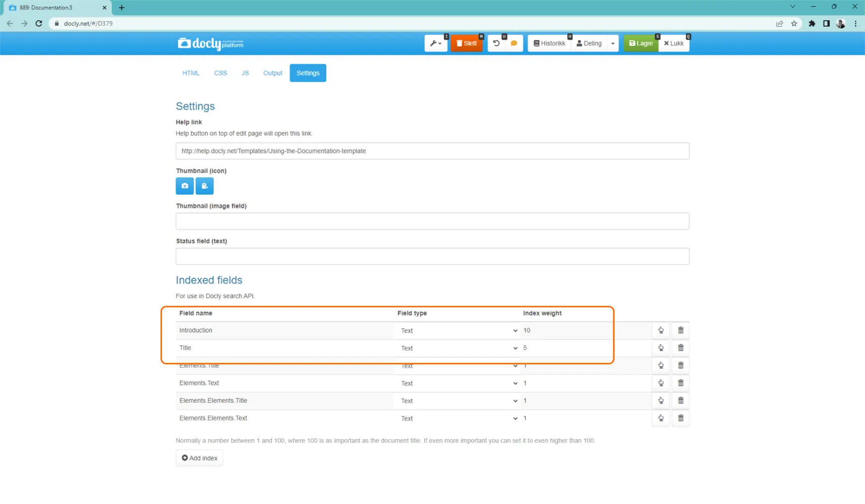865x504 pixels.
Task: Upload thumbnail with camera icon button
Action: tap(184, 186)
